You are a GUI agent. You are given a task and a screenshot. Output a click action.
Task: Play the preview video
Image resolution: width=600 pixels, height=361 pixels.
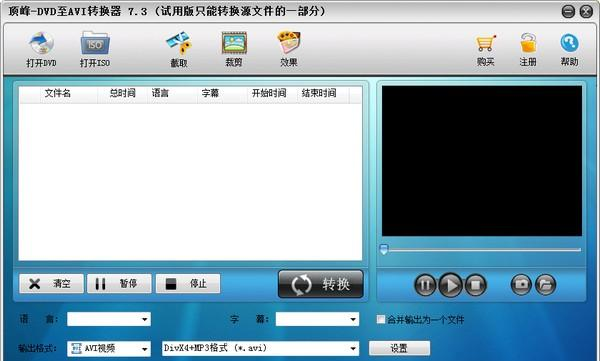pos(450,285)
